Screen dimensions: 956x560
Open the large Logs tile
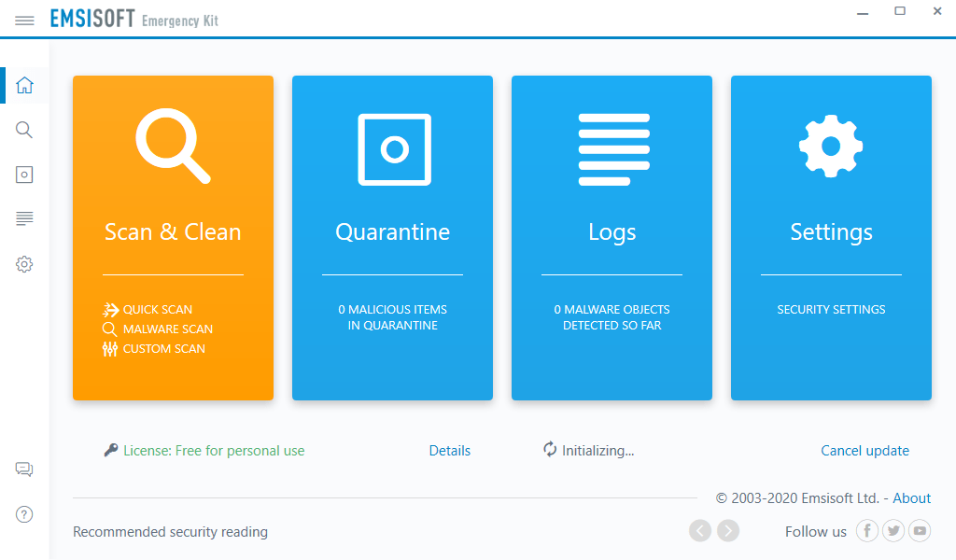click(x=612, y=238)
